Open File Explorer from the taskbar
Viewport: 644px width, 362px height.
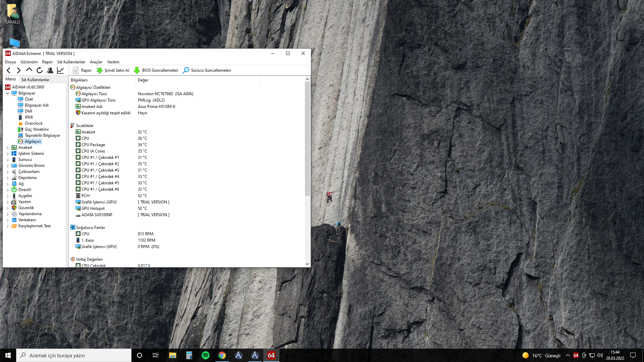click(x=173, y=355)
